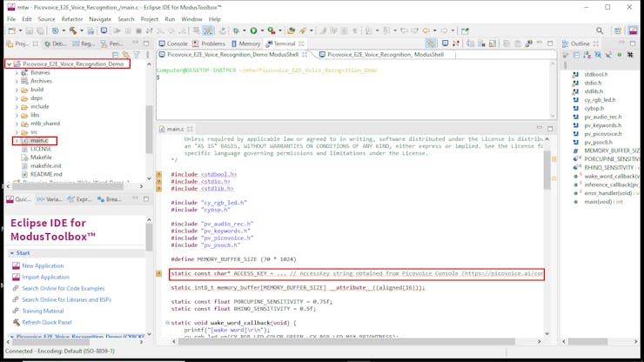Collapse the wake_word_callback function fold marker
Viewport: 644px width, 362px height.
(x=168, y=323)
